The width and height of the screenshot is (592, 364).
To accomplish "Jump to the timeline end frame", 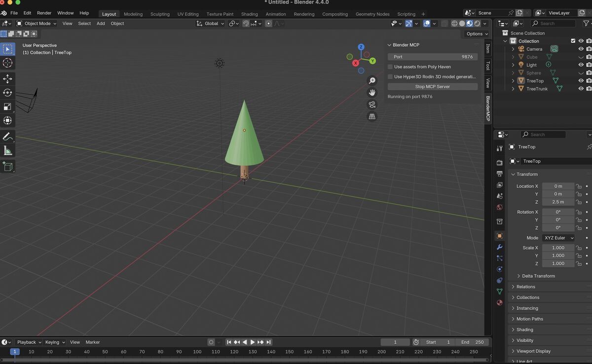I will point(268,342).
